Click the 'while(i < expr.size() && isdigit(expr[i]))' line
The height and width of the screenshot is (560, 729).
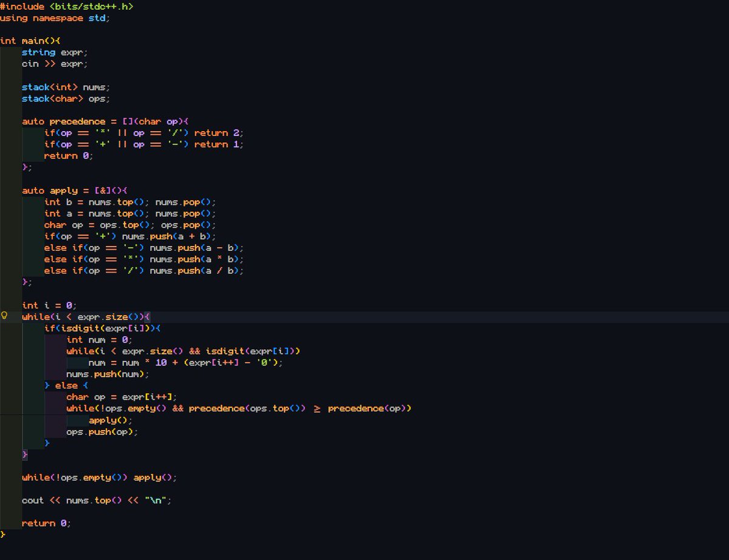(183, 352)
